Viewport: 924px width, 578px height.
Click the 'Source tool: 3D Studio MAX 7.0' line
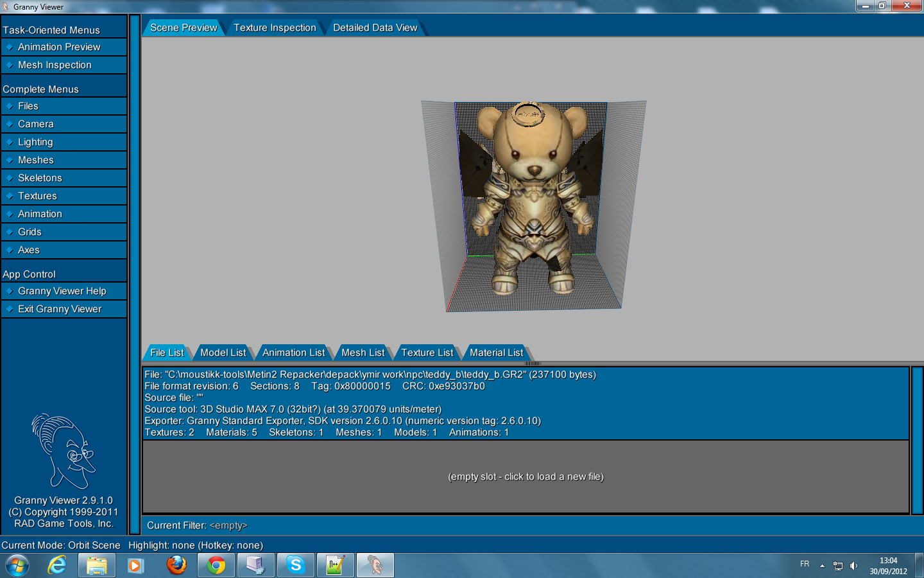coord(293,409)
